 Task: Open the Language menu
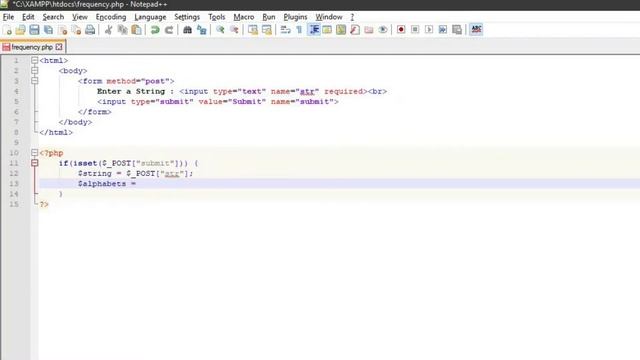click(150, 17)
